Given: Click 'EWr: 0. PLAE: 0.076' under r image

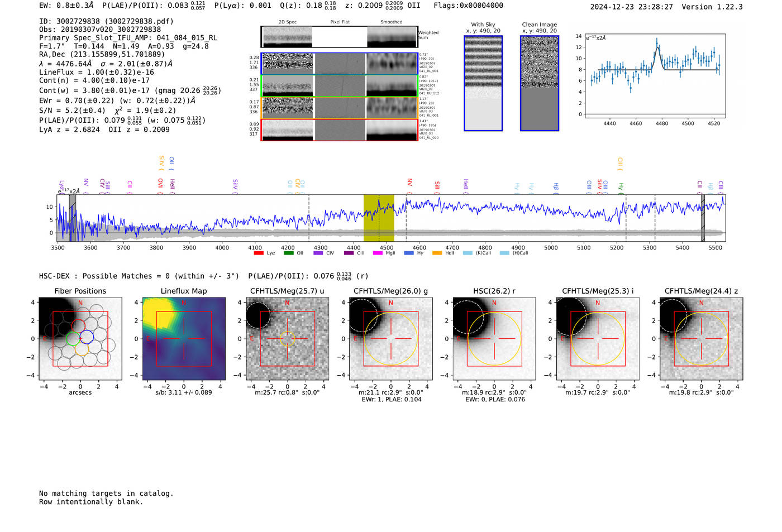Looking at the screenshot, I should click(495, 400).
